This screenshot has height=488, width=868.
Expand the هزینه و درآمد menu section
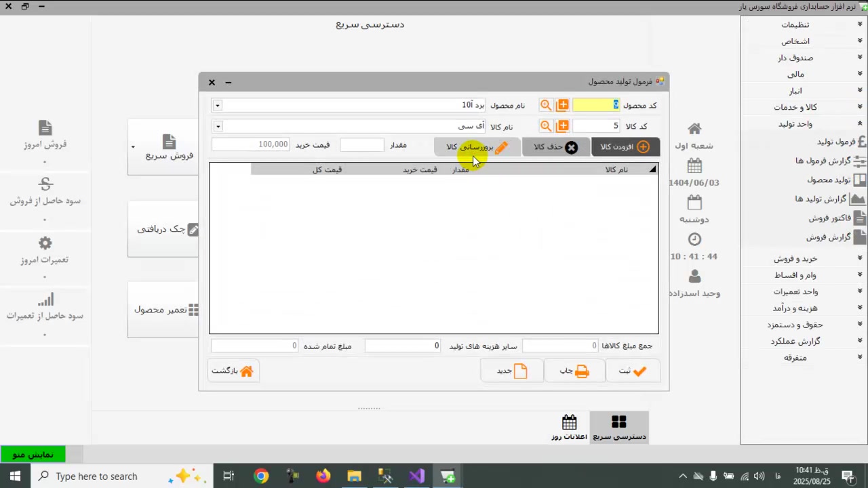click(804, 308)
